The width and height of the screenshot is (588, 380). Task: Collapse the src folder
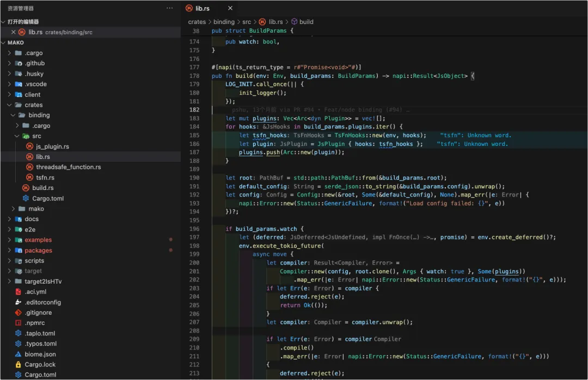click(17, 136)
